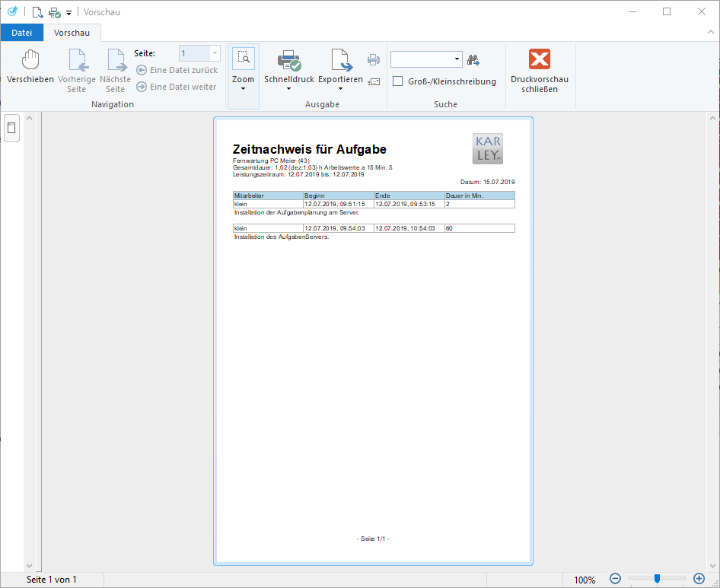Viewport: 720px width, 588px height.
Task: Switch to the Vorschau ribbon tab
Action: [72, 33]
